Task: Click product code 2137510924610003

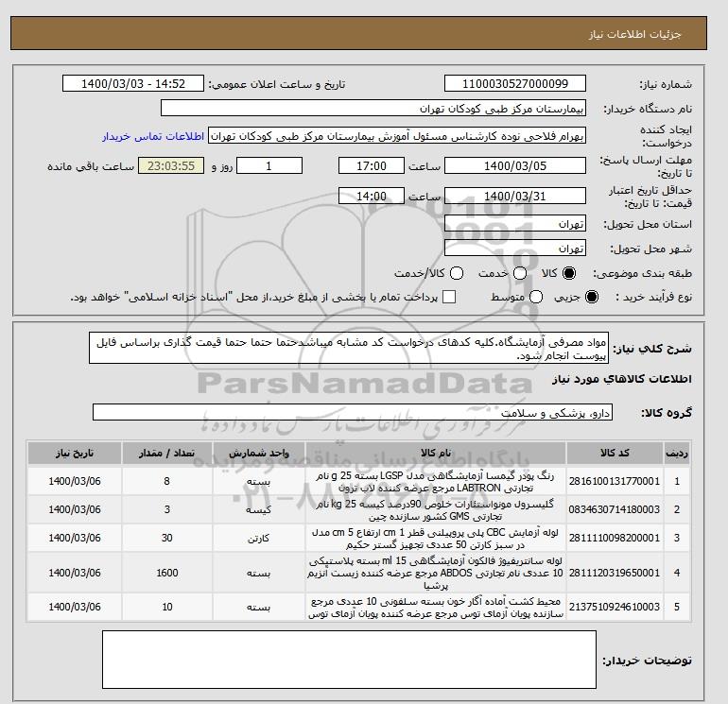Action: (615, 607)
